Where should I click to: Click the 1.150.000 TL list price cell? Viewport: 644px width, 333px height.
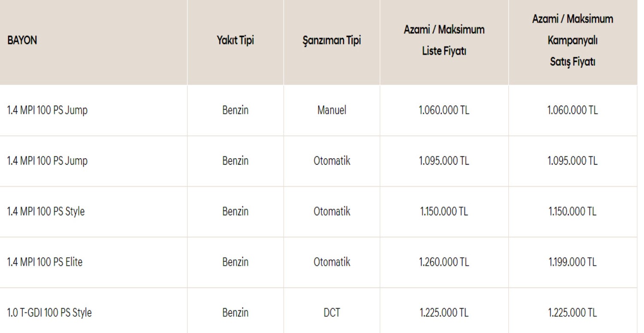point(444,212)
